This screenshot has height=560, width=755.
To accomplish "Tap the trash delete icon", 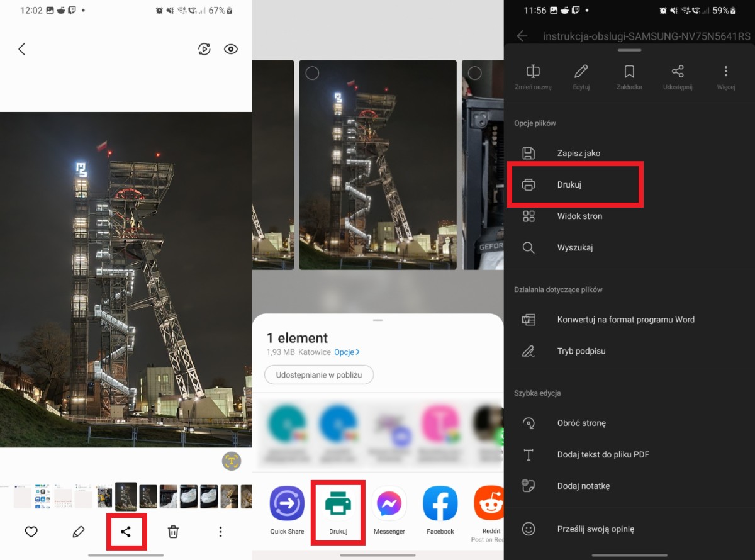I will (x=173, y=532).
